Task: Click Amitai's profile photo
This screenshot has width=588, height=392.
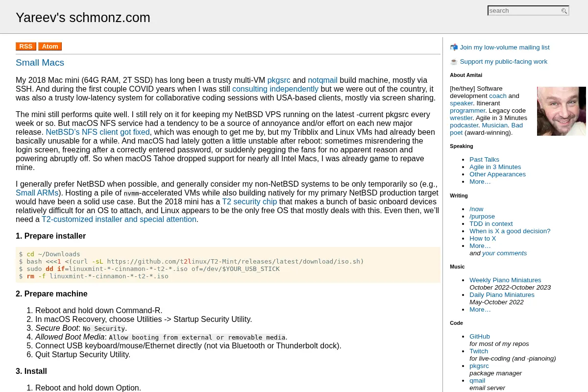Action: [562, 111]
